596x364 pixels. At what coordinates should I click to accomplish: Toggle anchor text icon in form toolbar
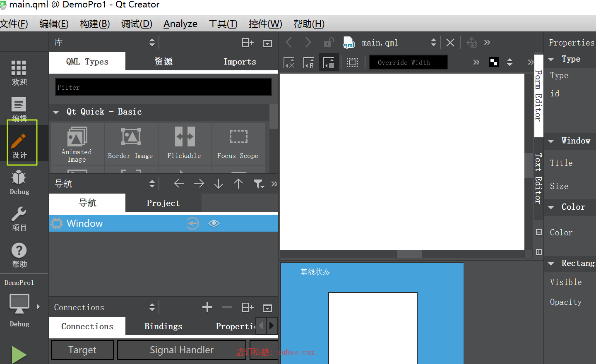(309, 62)
